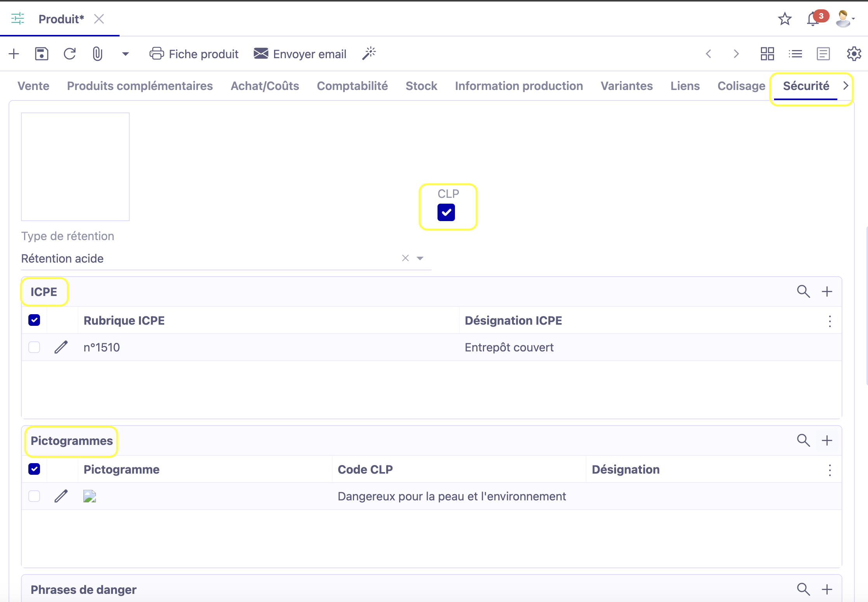868x602 pixels.
Task: Search within the ICPE list
Action: coord(804,291)
